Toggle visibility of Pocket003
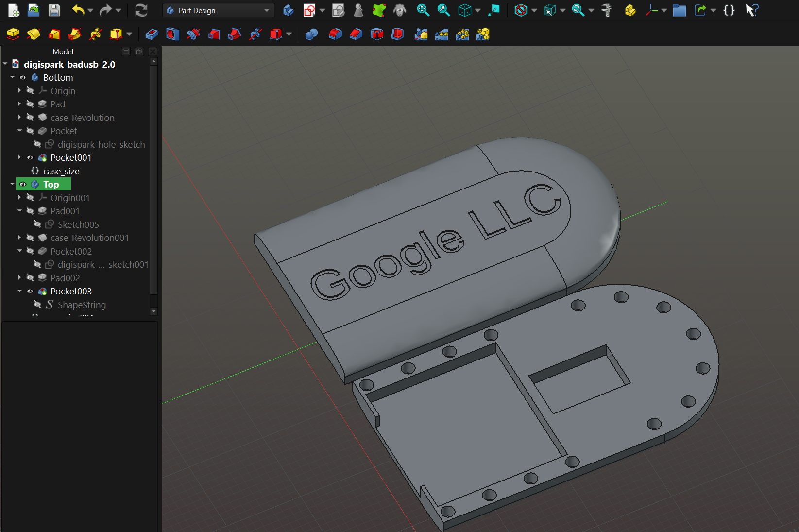799x532 pixels. coord(30,291)
